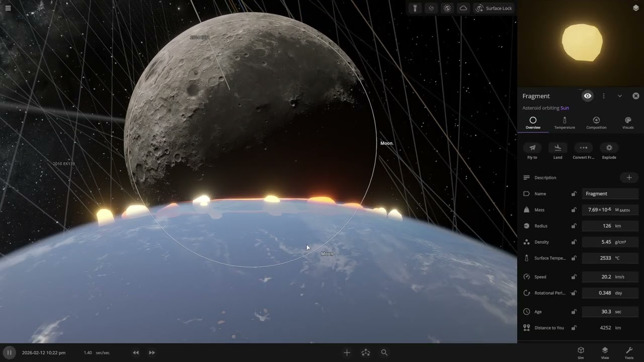Open the hamburger main menu
Screen dimensions: 644x362
tap(8, 8)
